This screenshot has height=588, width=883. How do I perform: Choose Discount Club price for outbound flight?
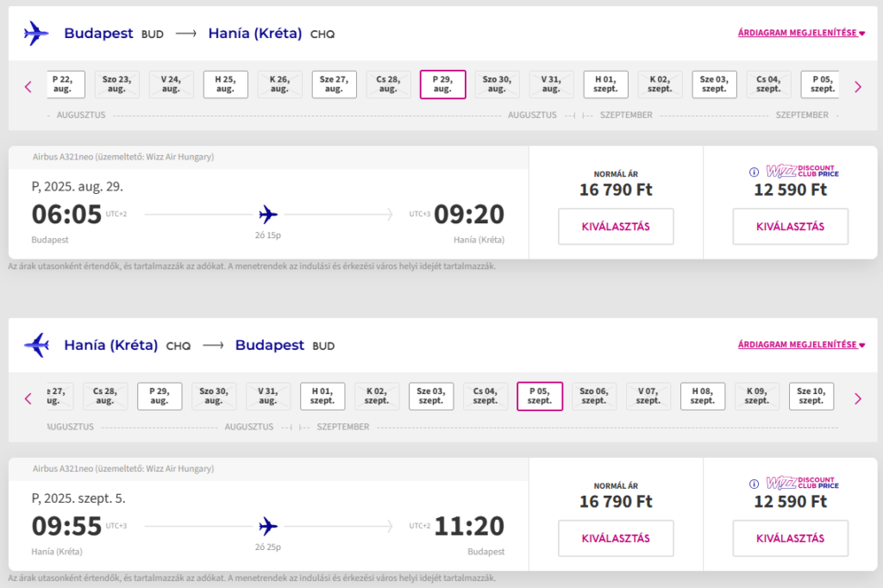coord(790,227)
